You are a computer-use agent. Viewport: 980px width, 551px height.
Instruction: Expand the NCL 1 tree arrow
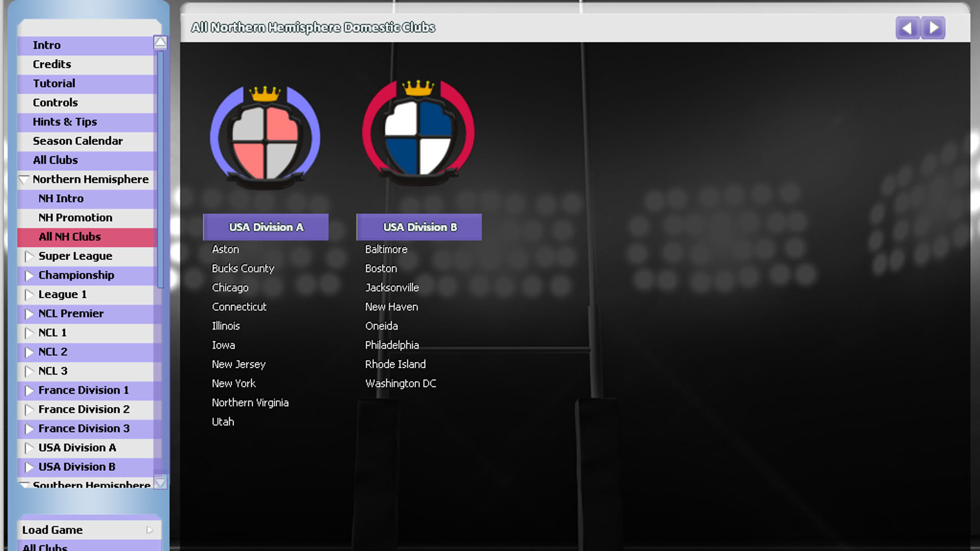pos(29,333)
